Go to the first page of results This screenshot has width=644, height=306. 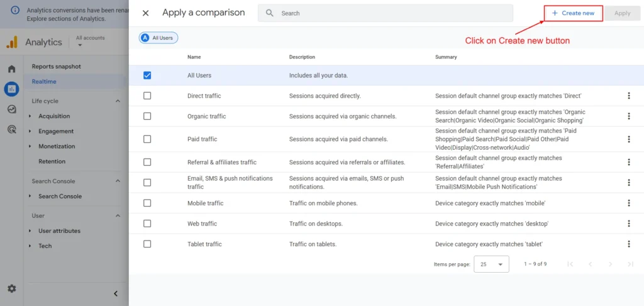pyautogui.click(x=570, y=264)
